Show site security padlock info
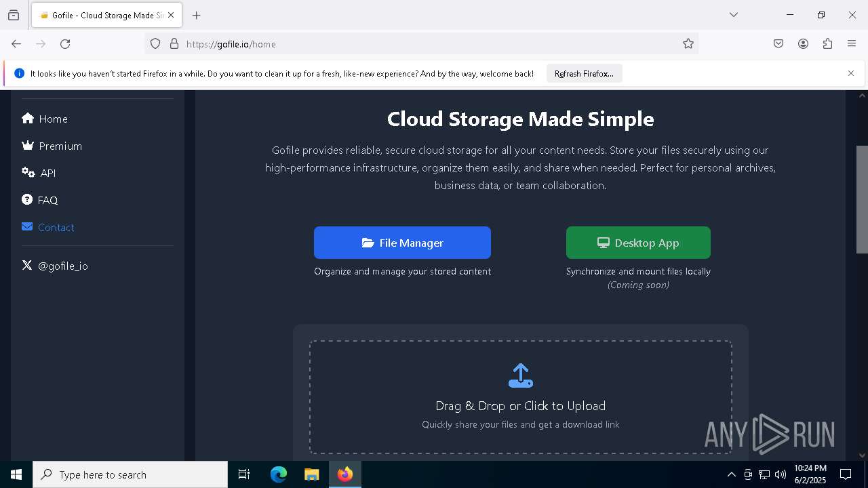Screen dimensions: 868x488 (174, 44)
